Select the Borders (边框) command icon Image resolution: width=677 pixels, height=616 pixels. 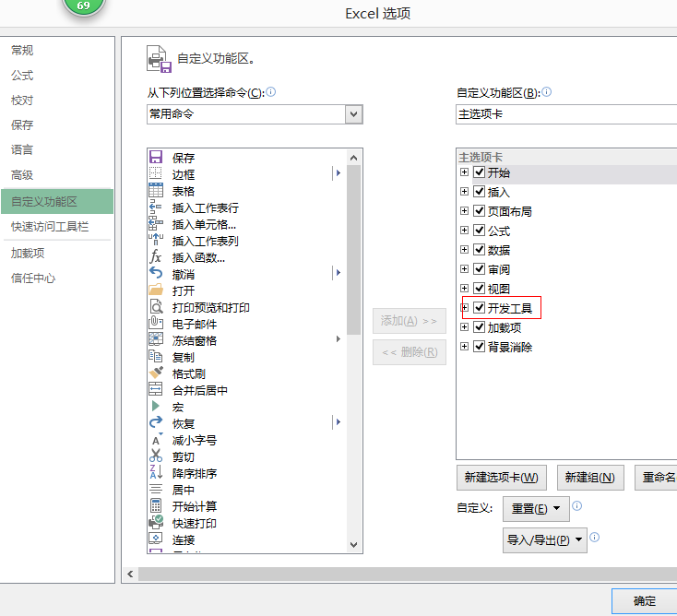pos(156,173)
